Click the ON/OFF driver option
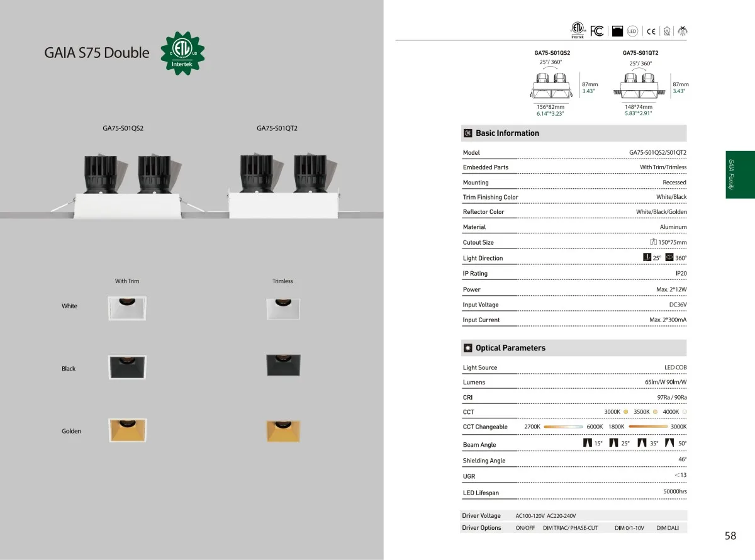 tap(525, 528)
